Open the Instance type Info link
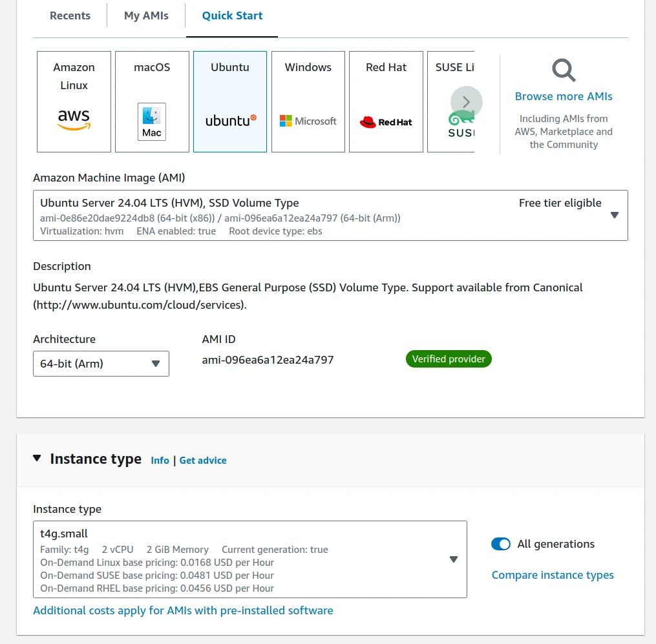Image resolution: width=656 pixels, height=644 pixels. tap(160, 461)
